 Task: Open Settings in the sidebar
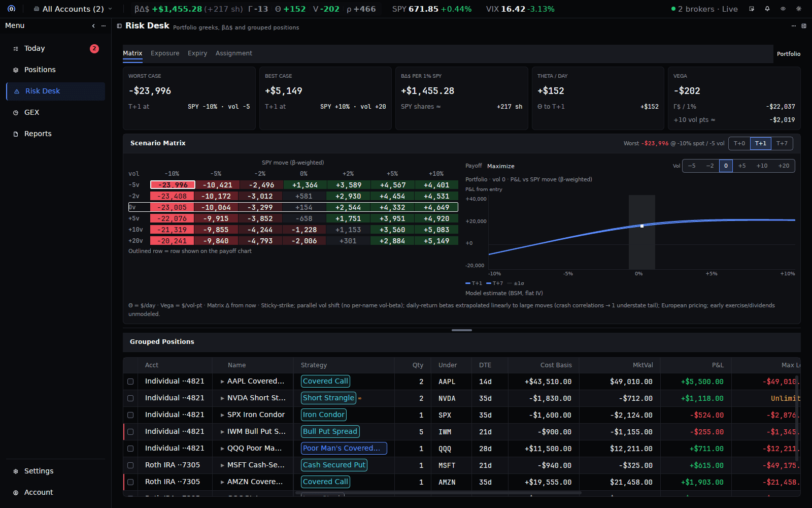tap(56, 471)
